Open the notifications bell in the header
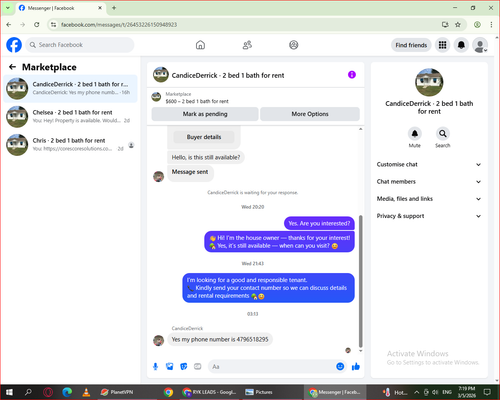Viewport: 500px width, 400px height. tap(461, 45)
